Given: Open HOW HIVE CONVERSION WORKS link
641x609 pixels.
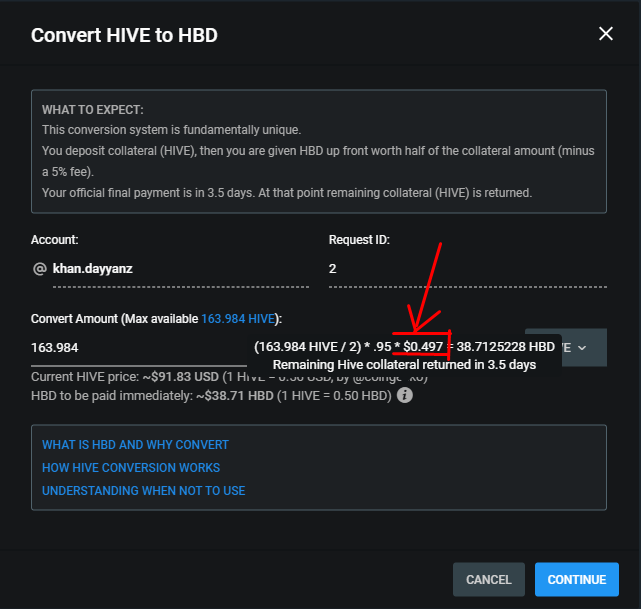Looking at the screenshot, I should [x=131, y=467].
